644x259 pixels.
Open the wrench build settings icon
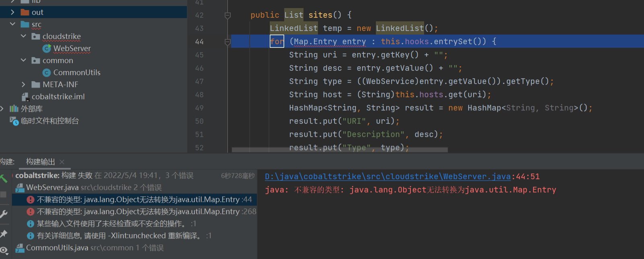4,214
